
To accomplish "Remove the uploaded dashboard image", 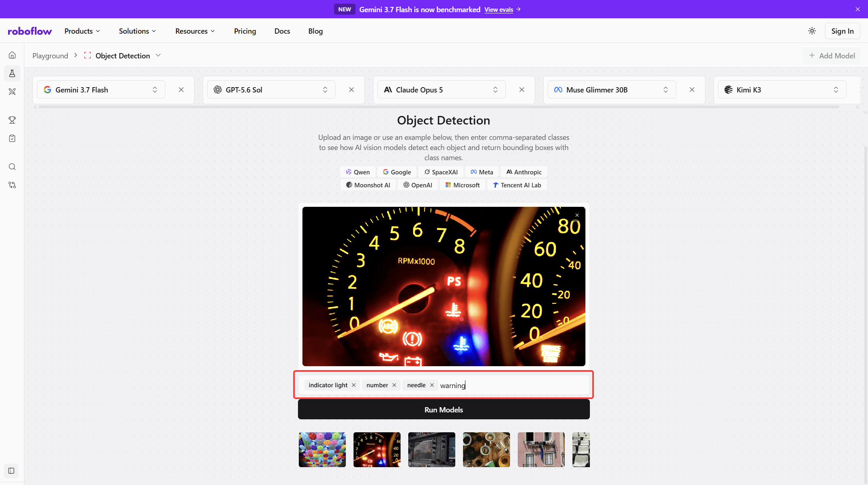I will tap(577, 215).
